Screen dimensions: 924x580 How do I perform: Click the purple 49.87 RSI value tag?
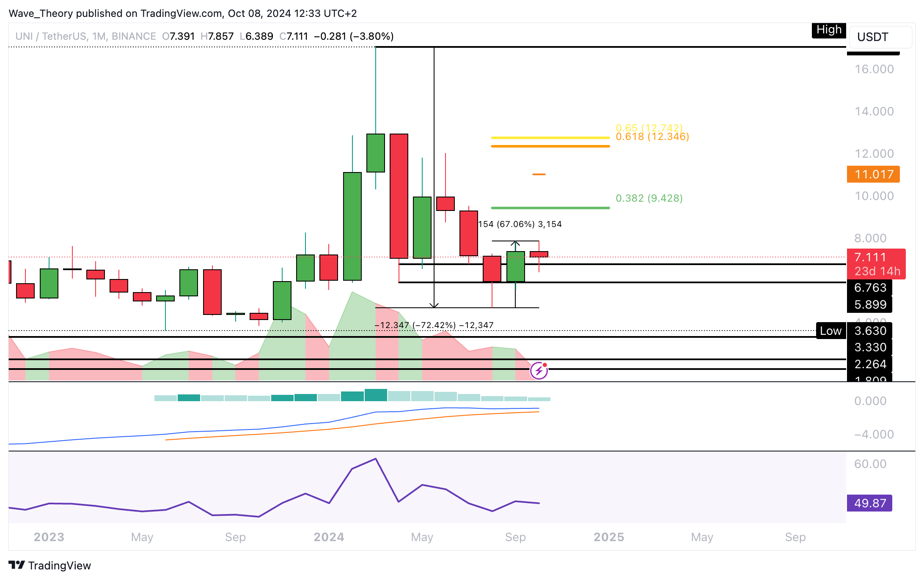coord(869,503)
